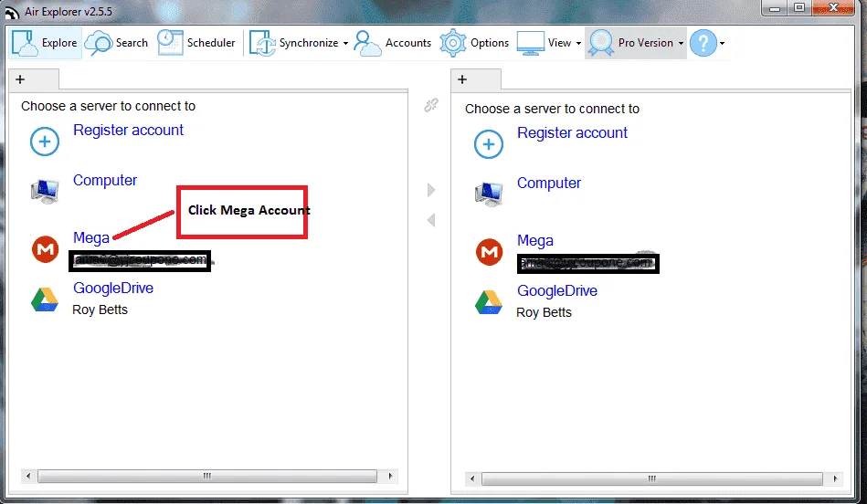Click Roy Betts text in left pane
The width and height of the screenshot is (867, 504).
[x=100, y=310]
